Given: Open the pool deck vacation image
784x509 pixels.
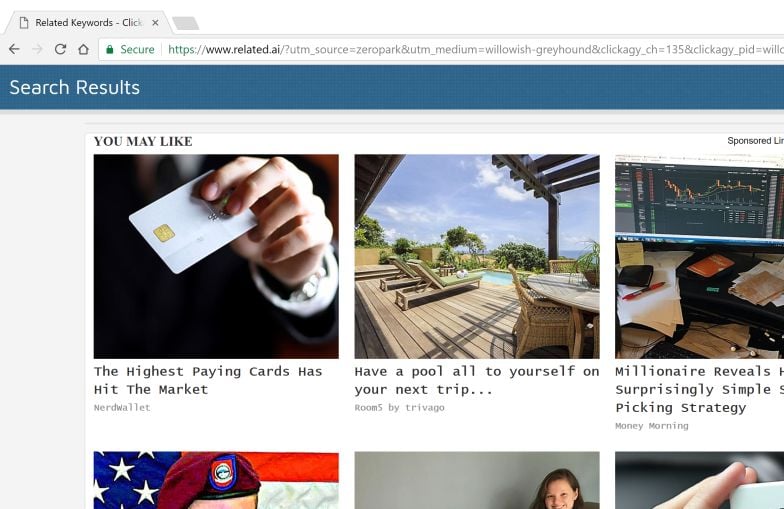Looking at the screenshot, I should click(x=477, y=256).
